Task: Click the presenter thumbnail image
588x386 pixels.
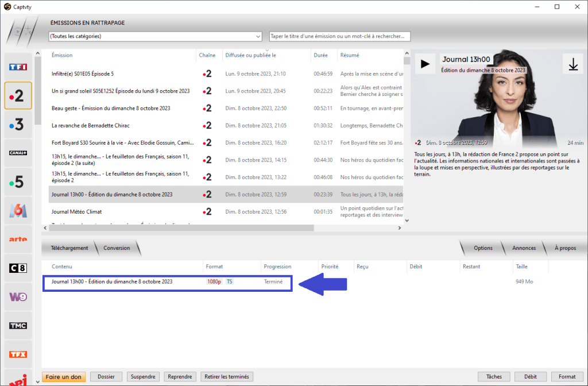Action: (x=498, y=99)
